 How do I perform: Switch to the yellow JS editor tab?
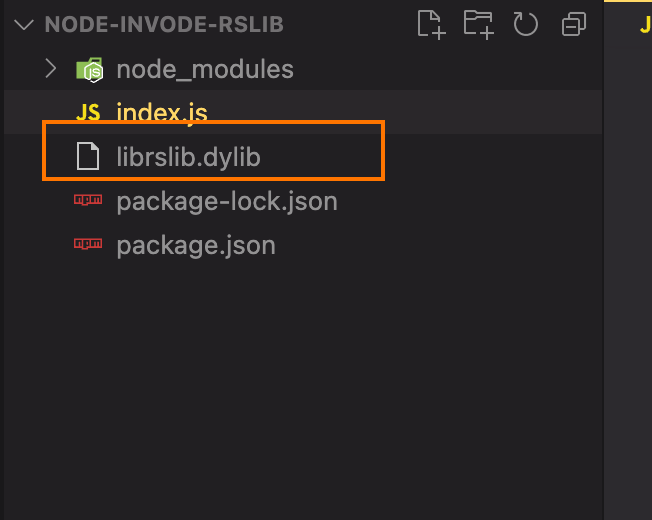click(x=645, y=25)
